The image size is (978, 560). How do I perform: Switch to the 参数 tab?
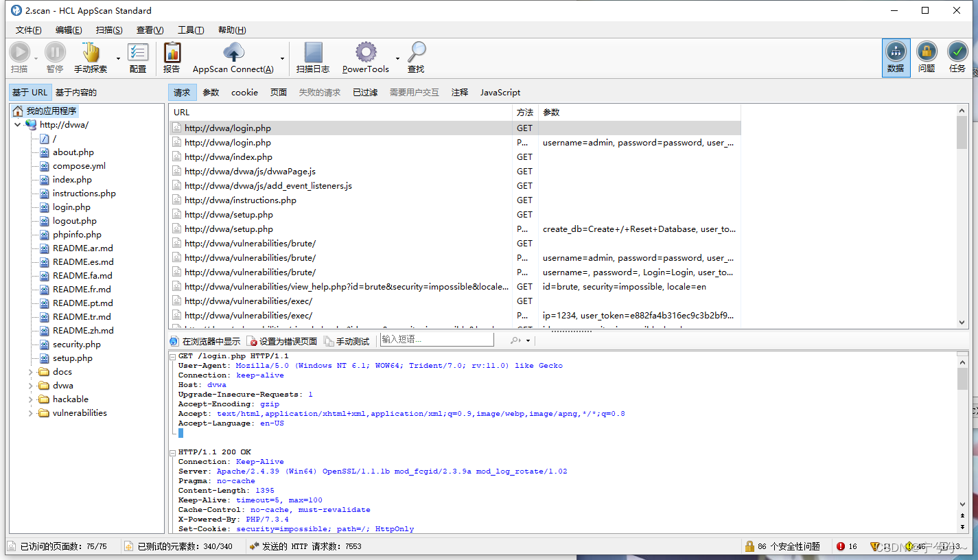211,93
